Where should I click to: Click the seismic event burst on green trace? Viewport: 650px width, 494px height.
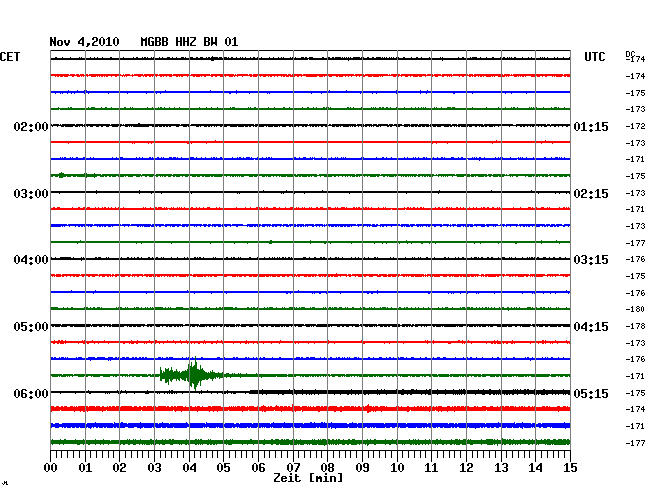click(192, 374)
